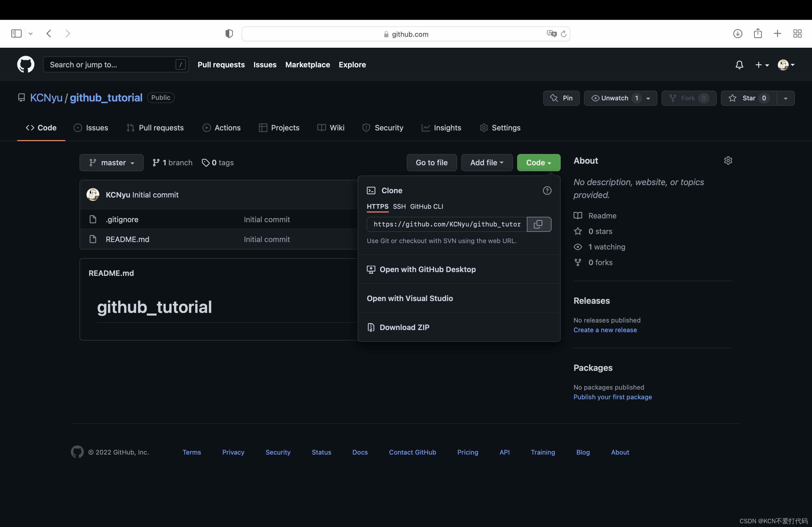Show Safari tab overview grid
The width and height of the screenshot is (812, 527).
click(x=797, y=33)
